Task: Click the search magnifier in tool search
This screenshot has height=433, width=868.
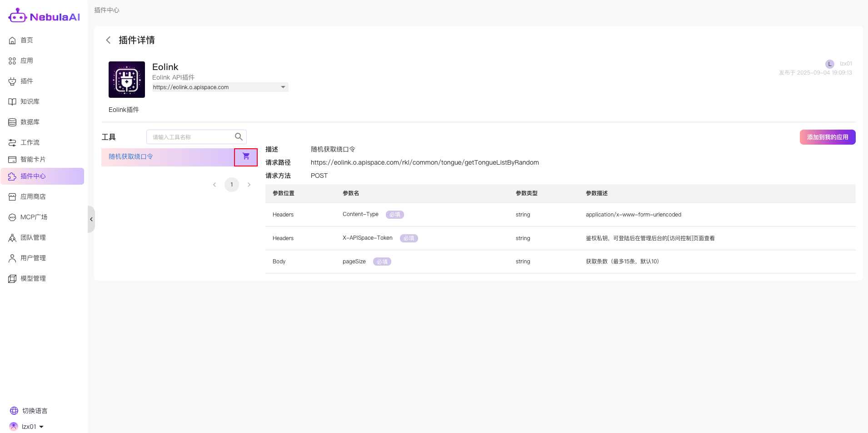Action: pos(239,137)
